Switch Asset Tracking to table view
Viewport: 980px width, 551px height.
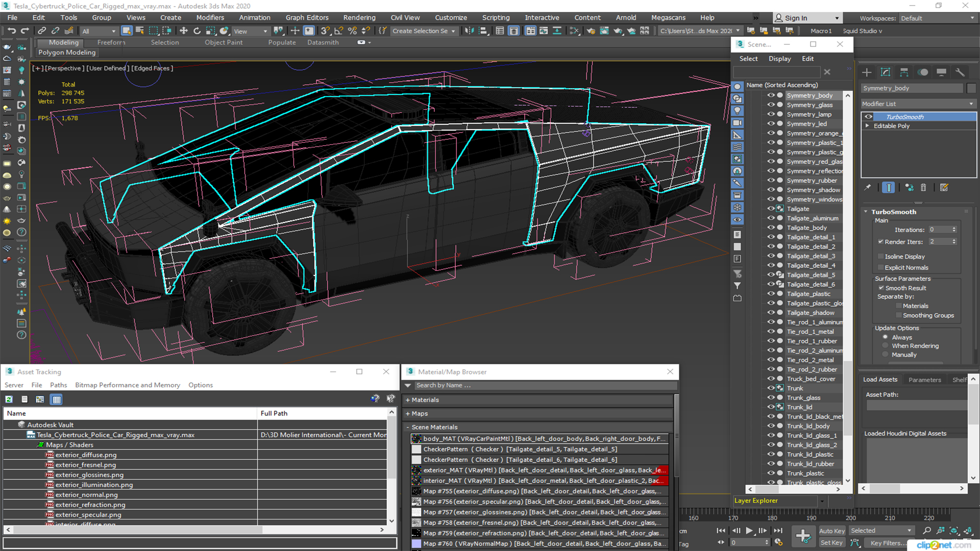57,399
